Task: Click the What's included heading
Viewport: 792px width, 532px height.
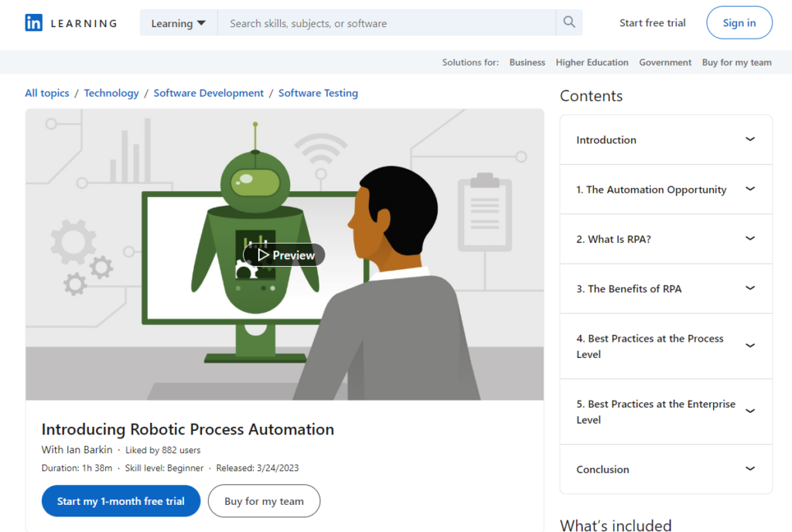Action: [616, 525]
